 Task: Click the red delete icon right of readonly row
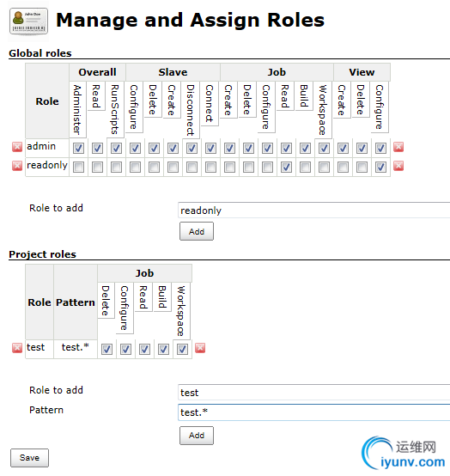398,166
